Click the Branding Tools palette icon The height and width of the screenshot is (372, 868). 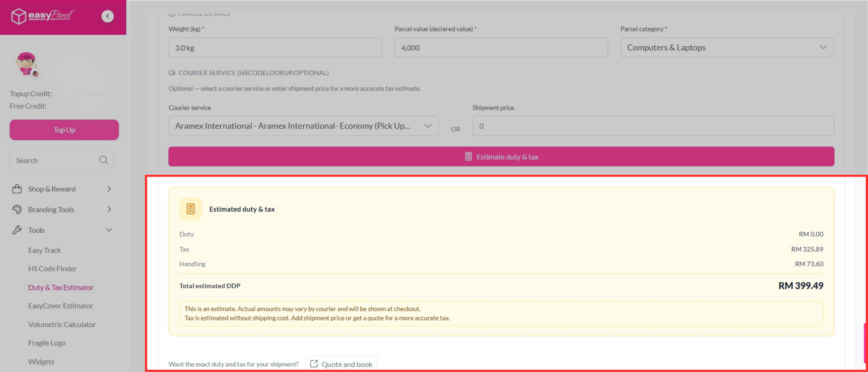click(x=17, y=210)
